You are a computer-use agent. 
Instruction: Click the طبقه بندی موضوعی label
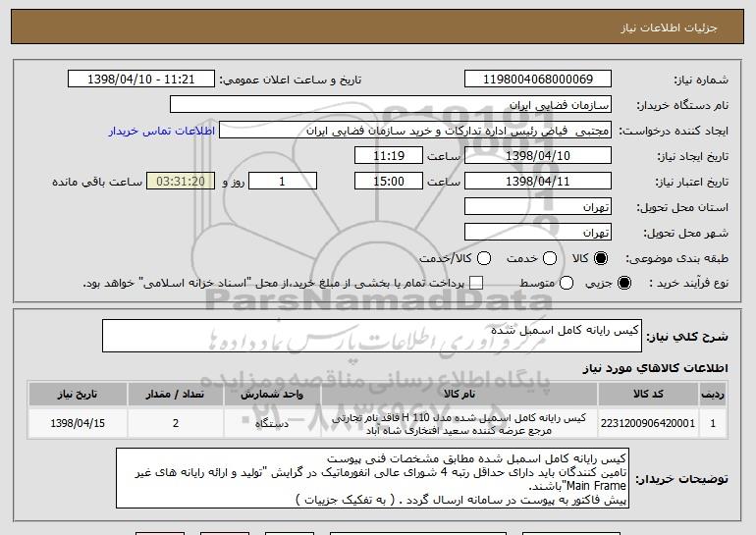(676, 258)
